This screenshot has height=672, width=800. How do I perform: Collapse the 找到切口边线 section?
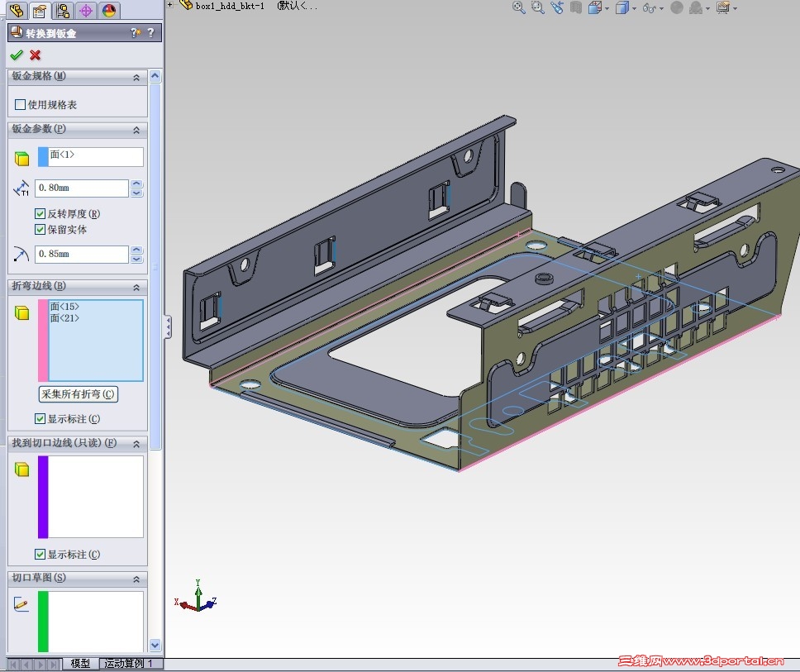(x=136, y=444)
